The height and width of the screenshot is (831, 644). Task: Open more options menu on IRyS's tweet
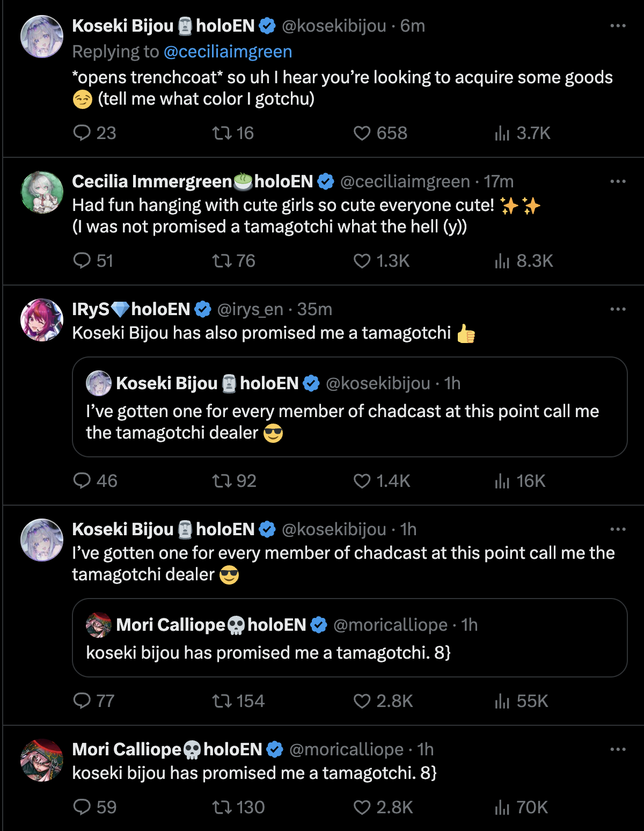click(618, 309)
